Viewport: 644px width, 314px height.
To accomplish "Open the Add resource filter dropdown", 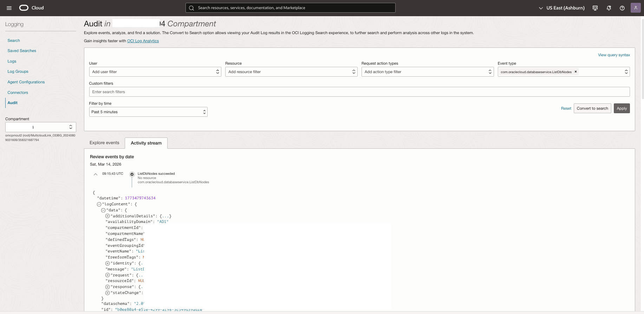I will tap(291, 72).
